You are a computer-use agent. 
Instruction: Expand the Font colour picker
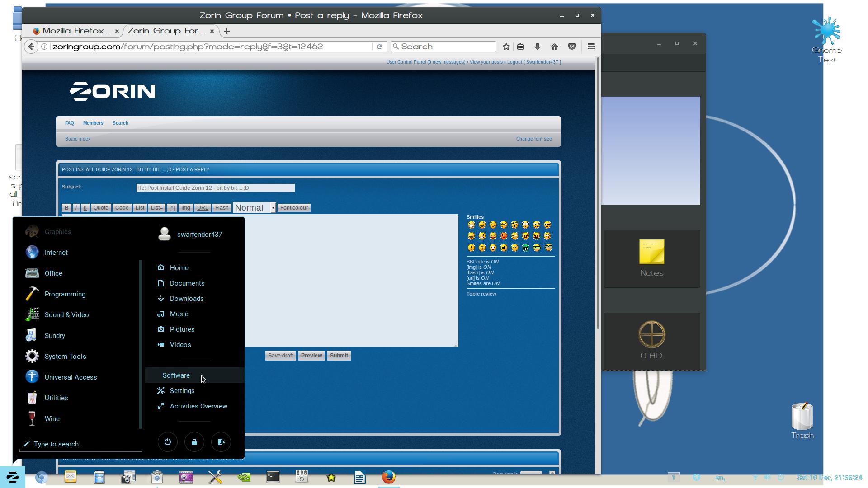tap(293, 208)
